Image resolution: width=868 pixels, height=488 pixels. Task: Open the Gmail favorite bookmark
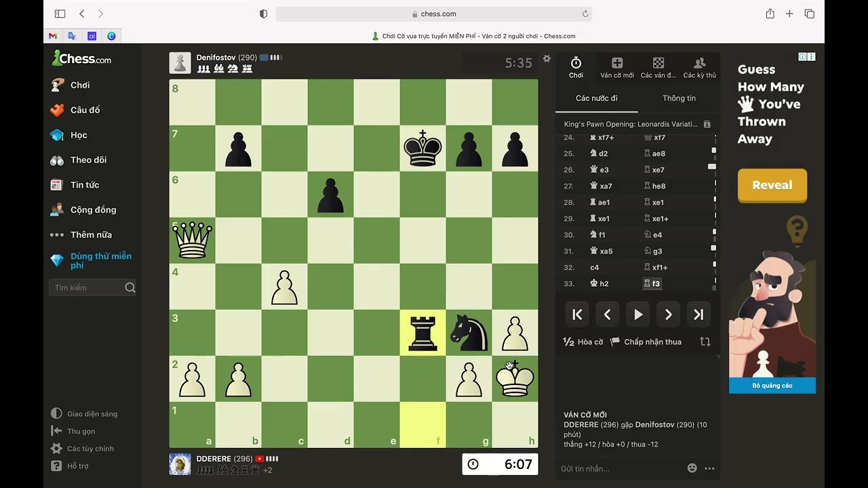point(53,36)
